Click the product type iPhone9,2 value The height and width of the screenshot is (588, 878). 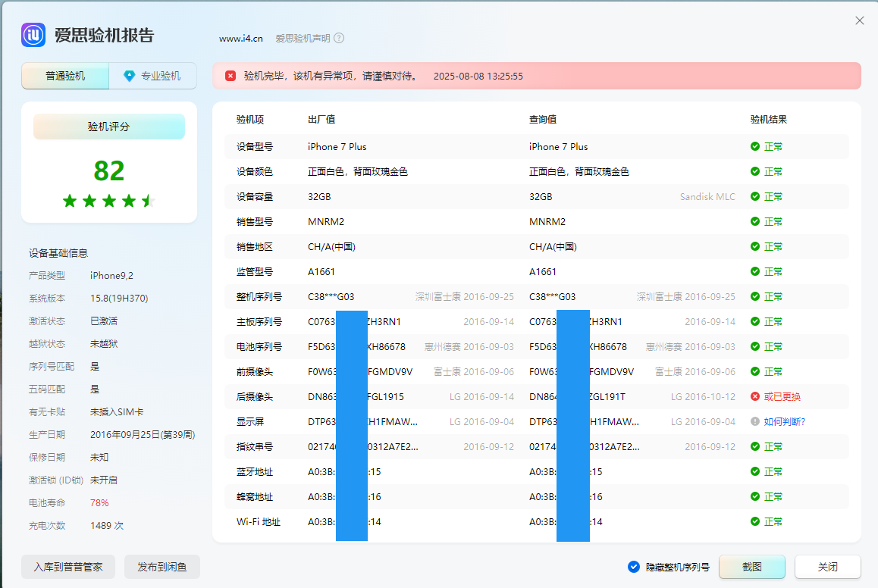pyautogui.click(x=111, y=276)
